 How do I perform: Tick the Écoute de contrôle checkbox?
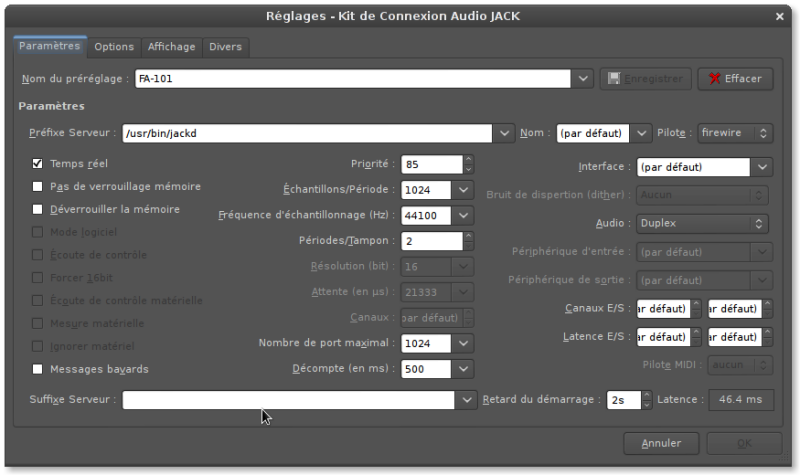click(x=37, y=255)
